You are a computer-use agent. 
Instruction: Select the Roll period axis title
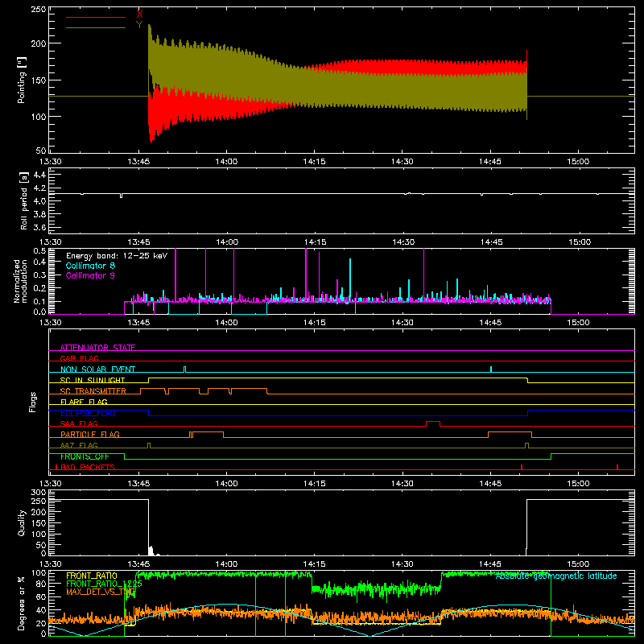point(24,200)
